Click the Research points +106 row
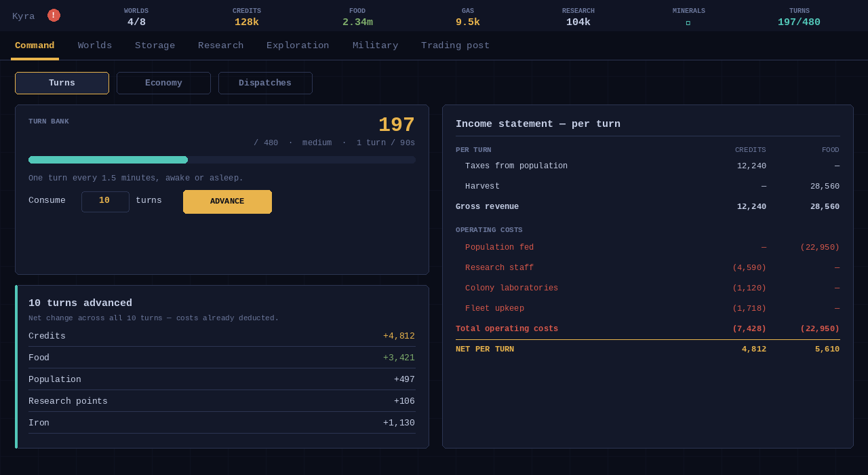Image resolution: width=868 pixels, height=475 pixels. (x=222, y=401)
